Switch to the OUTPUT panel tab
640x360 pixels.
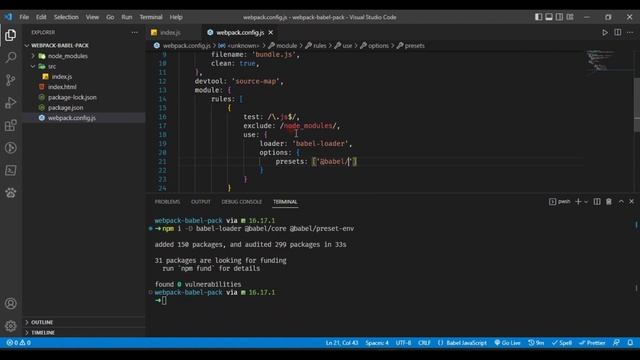(x=201, y=202)
